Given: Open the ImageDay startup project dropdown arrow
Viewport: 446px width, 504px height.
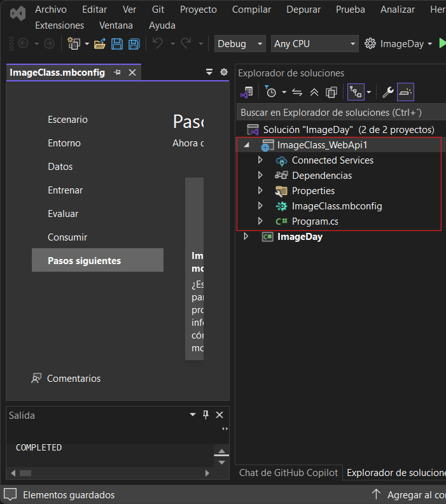Looking at the screenshot, I should pos(430,44).
